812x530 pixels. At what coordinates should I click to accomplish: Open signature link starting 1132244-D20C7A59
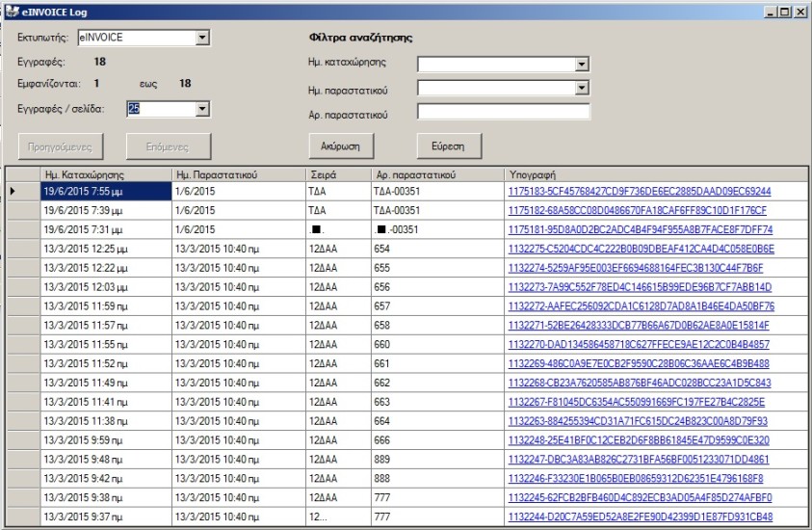641,517
